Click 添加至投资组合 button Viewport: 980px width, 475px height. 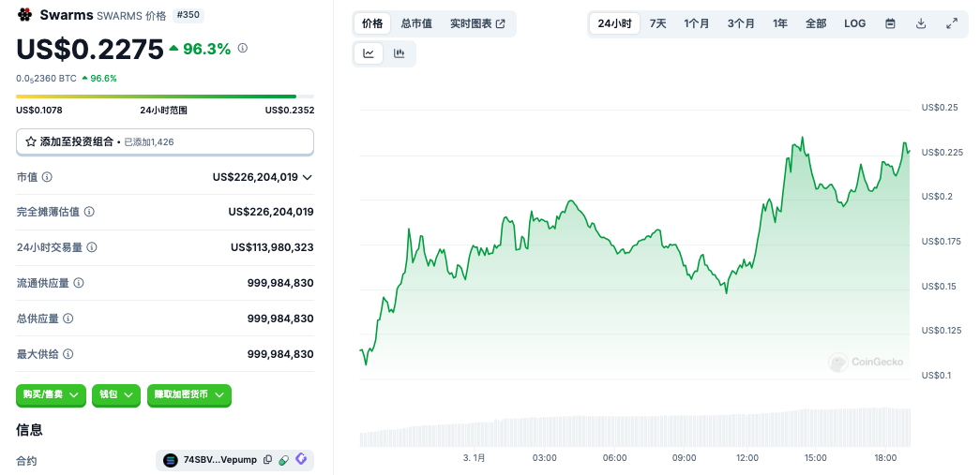tap(165, 141)
